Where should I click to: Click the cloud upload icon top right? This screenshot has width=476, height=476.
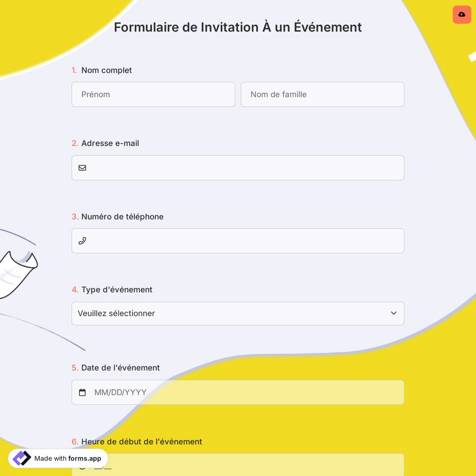point(461,15)
